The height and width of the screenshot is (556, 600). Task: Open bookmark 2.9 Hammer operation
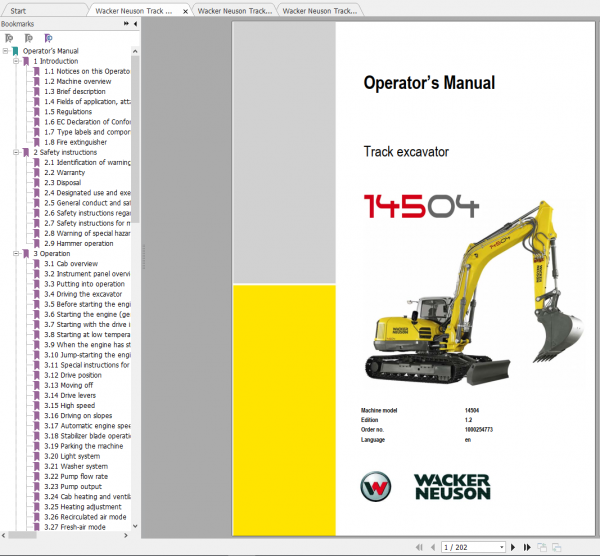click(x=79, y=243)
